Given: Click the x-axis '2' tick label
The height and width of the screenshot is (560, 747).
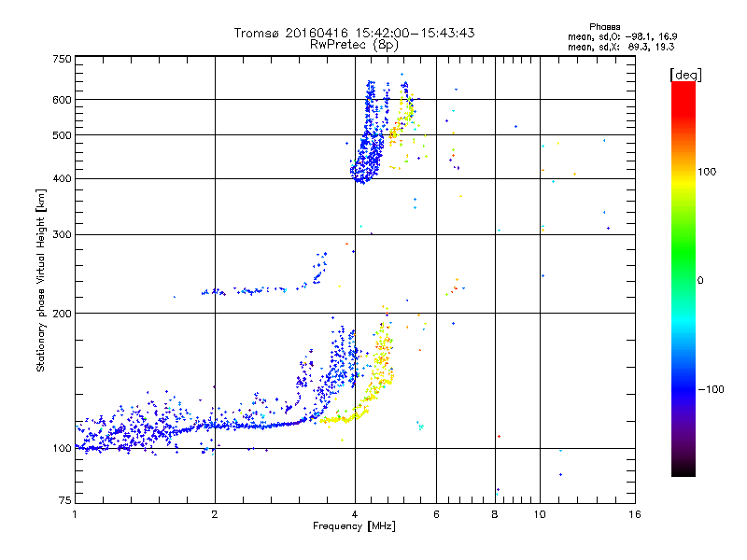Looking at the screenshot, I should coord(215,514).
